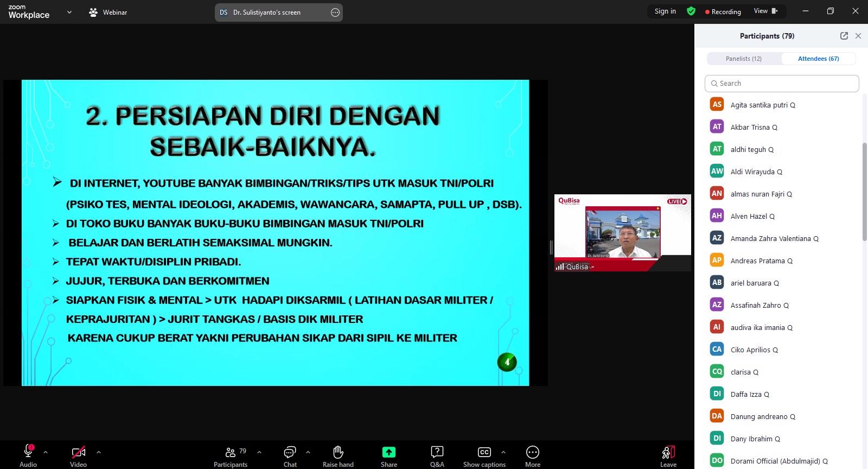Open the More options menu

point(532,452)
